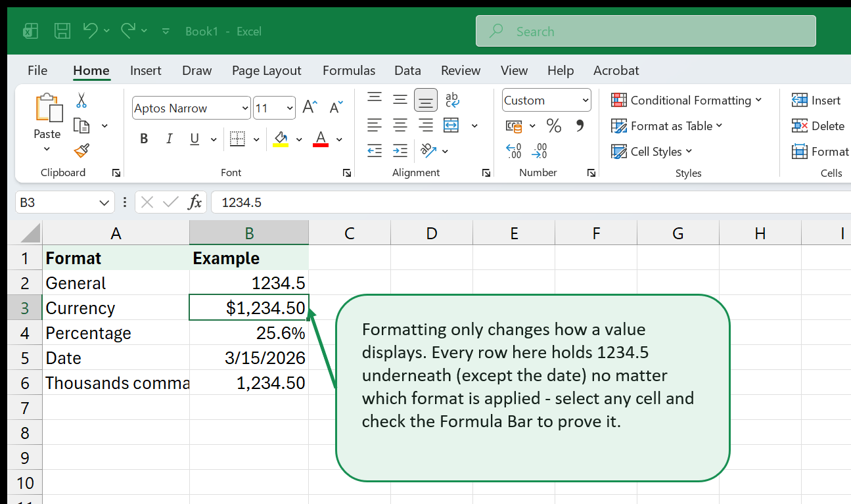Image resolution: width=851 pixels, height=504 pixels.
Task: Open the File menu
Action: pos(37,70)
